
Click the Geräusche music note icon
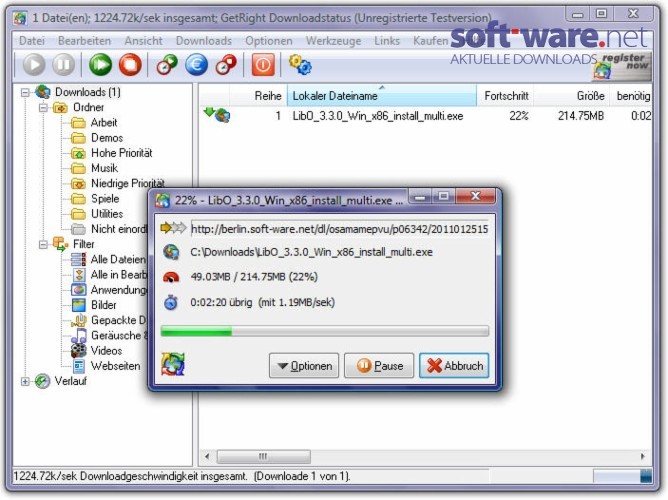[79, 335]
